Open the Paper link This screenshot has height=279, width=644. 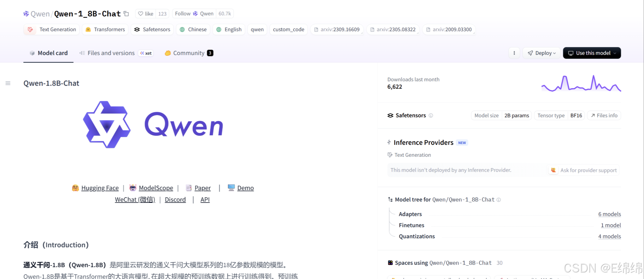(203, 188)
